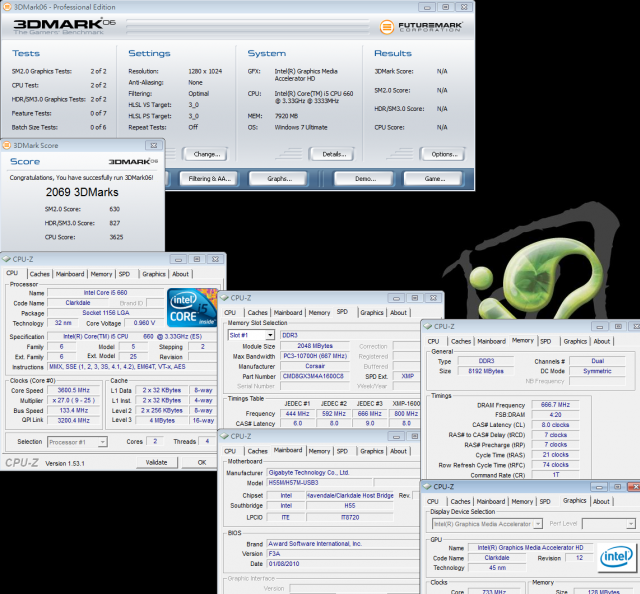Click the CPU Score 3625 value

point(116,237)
